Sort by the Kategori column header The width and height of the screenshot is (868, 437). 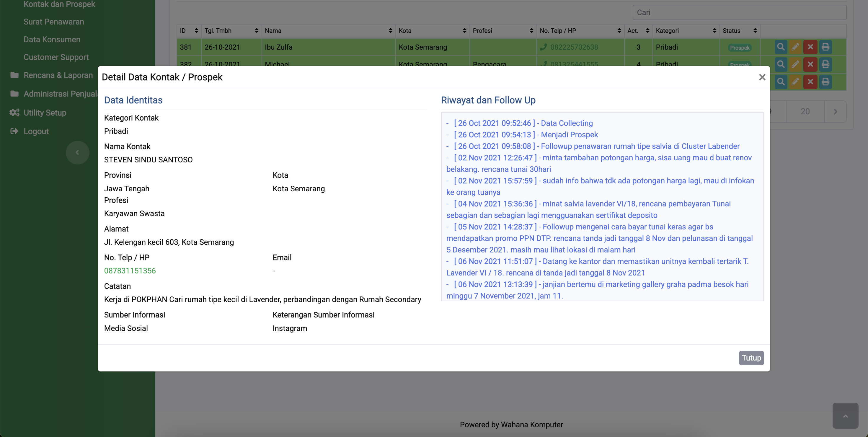click(685, 31)
